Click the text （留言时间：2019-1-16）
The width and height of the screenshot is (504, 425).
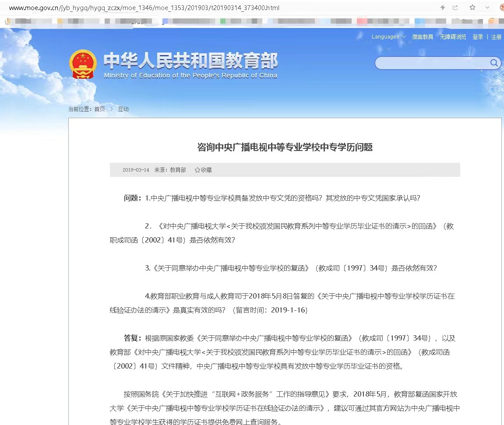(270, 310)
